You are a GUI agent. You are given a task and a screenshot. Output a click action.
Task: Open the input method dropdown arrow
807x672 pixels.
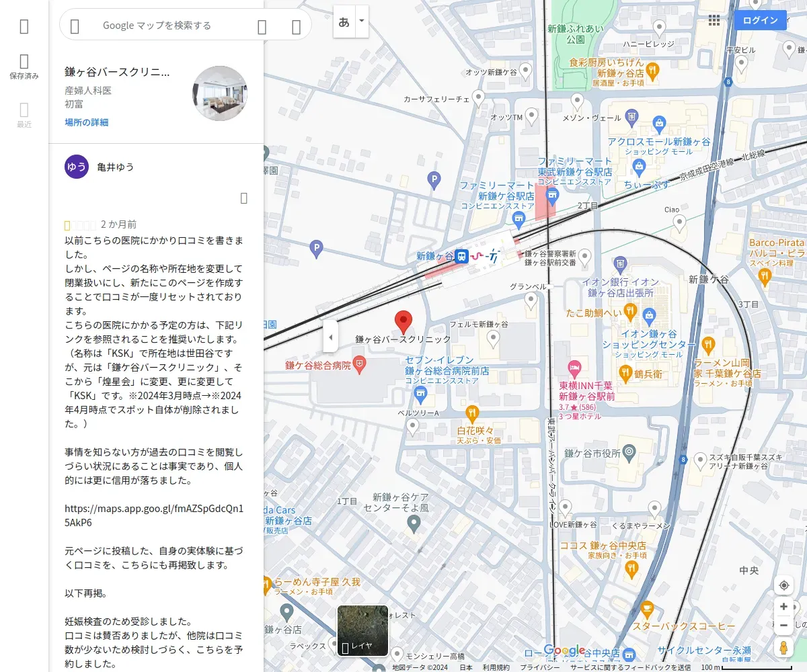pos(362,22)
